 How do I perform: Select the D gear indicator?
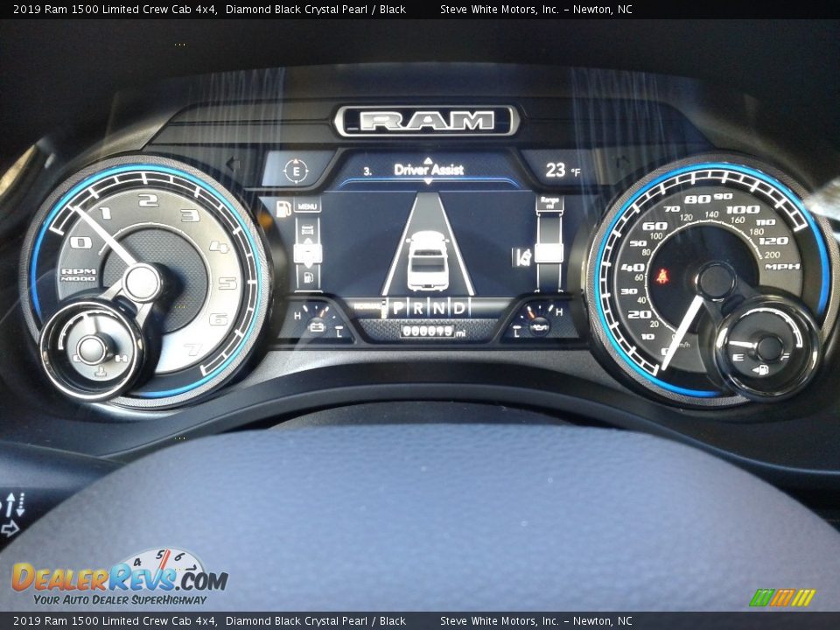[x=458, y=308]
